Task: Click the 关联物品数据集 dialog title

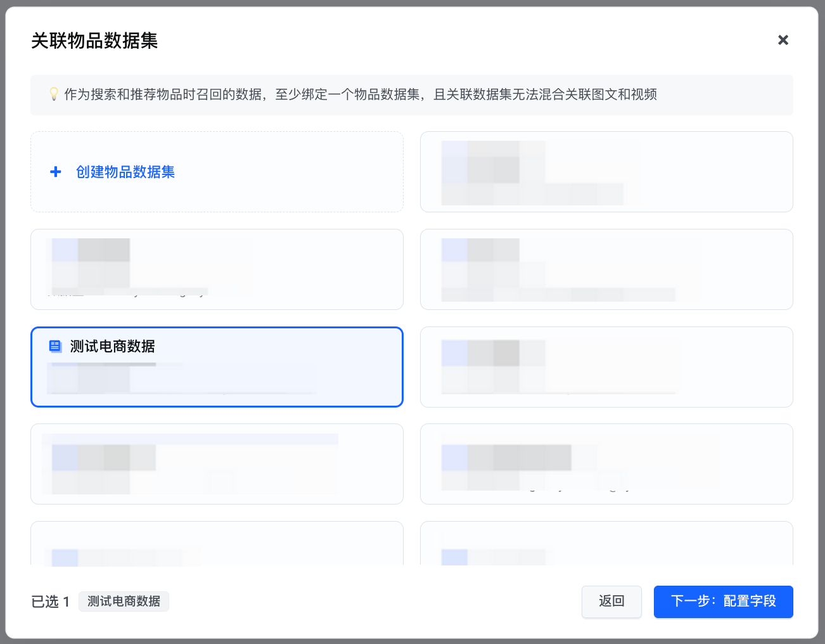Action: 94,41
